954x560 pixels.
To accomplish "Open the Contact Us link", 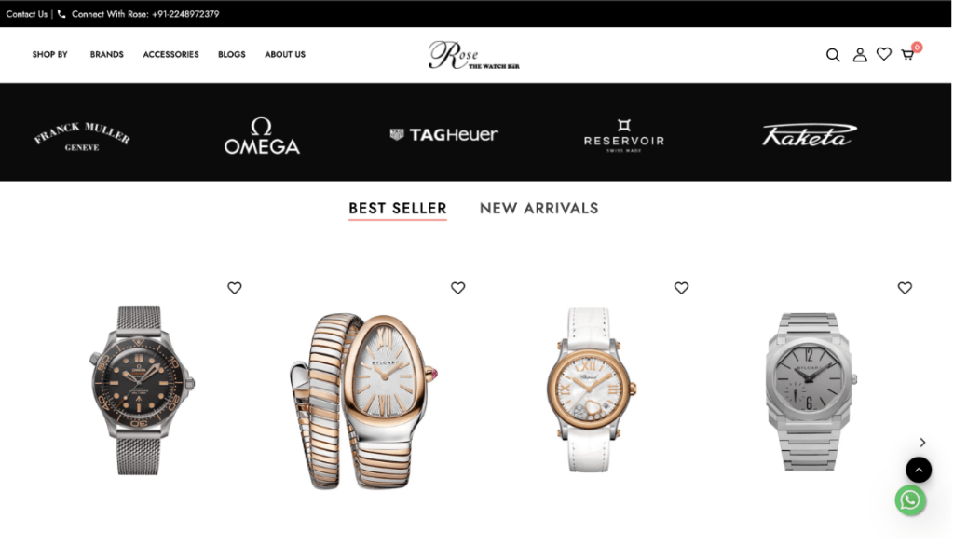I will click(26, 13).
